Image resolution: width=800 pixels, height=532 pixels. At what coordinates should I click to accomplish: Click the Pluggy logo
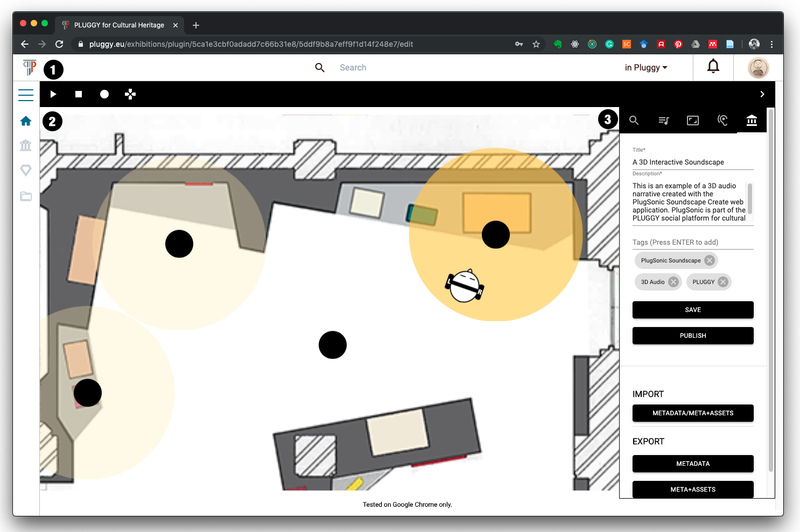pos(30,67)
